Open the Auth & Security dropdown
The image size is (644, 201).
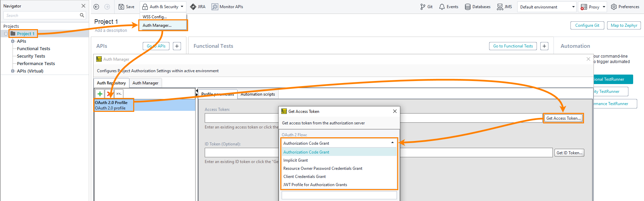tap(163, 7)
